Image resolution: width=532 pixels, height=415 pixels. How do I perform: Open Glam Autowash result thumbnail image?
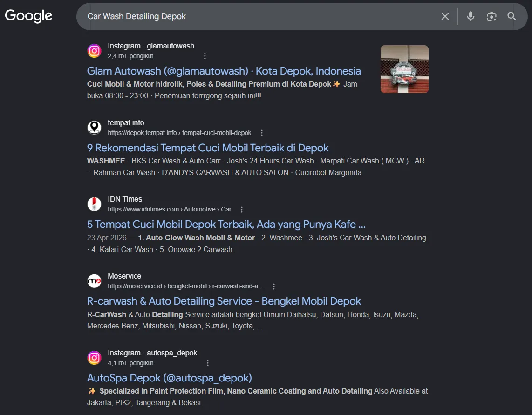[404, 69]
